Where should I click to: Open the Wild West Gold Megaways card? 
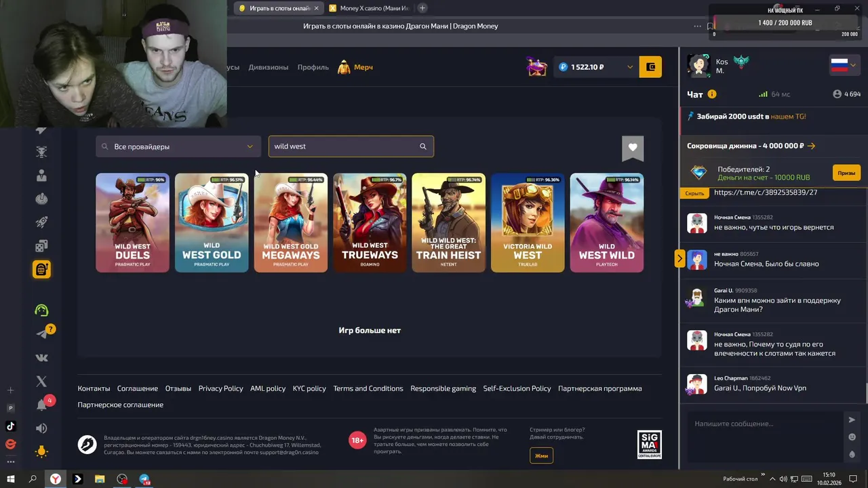click(x=290, y=223)
